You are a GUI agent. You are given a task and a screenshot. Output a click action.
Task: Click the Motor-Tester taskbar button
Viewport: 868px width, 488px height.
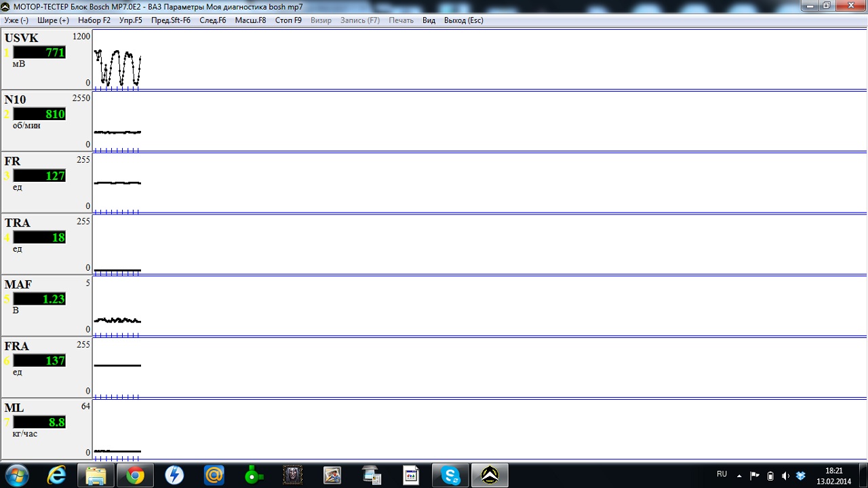(x=490, y=475)
